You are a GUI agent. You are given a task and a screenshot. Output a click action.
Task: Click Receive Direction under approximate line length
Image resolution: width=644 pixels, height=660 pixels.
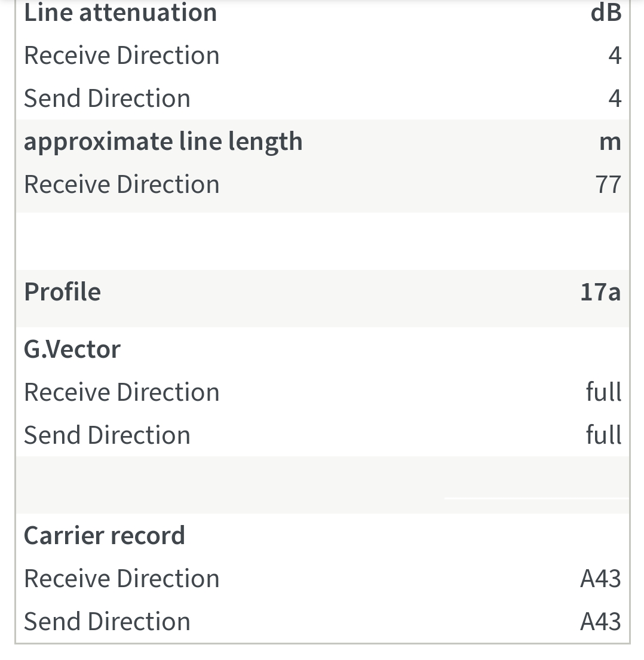[x=122, y=185]
